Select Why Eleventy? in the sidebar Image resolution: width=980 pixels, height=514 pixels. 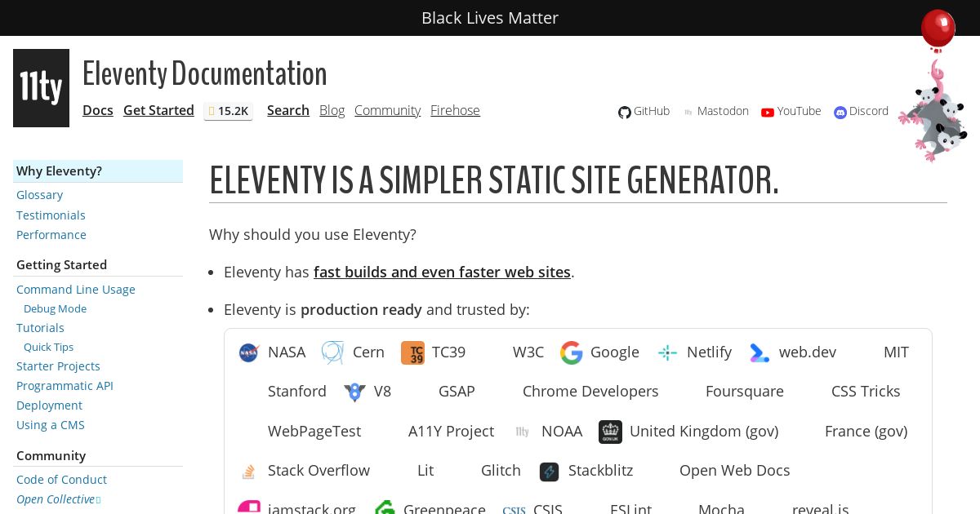pyautogui.click(x=60, y=171)
